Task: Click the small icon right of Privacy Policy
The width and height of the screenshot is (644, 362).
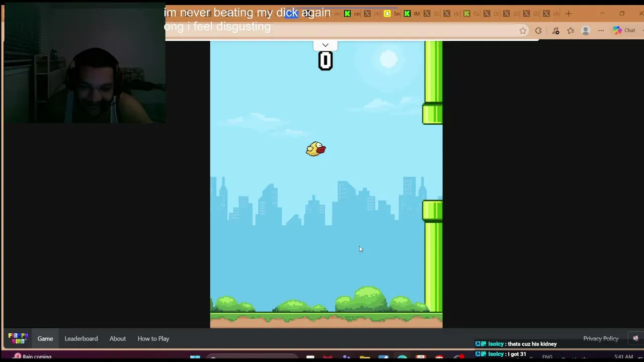Action: click(x=635, y=338)
